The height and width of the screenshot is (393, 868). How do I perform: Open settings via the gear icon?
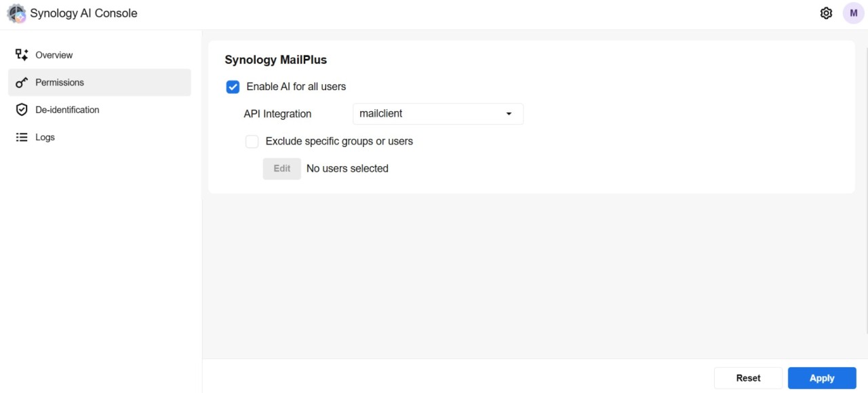(826, 13)
